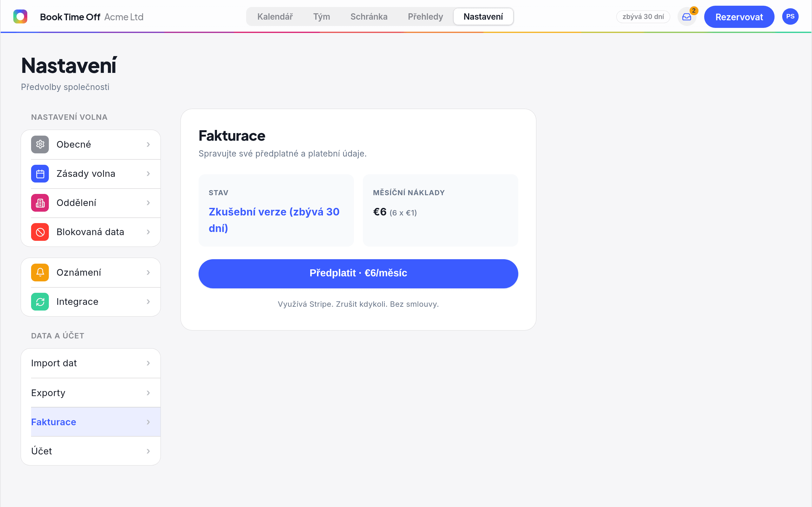Expand the Fakturace chevron in sidebar
This screenshot has width=812, height=507.
[148, 422]
